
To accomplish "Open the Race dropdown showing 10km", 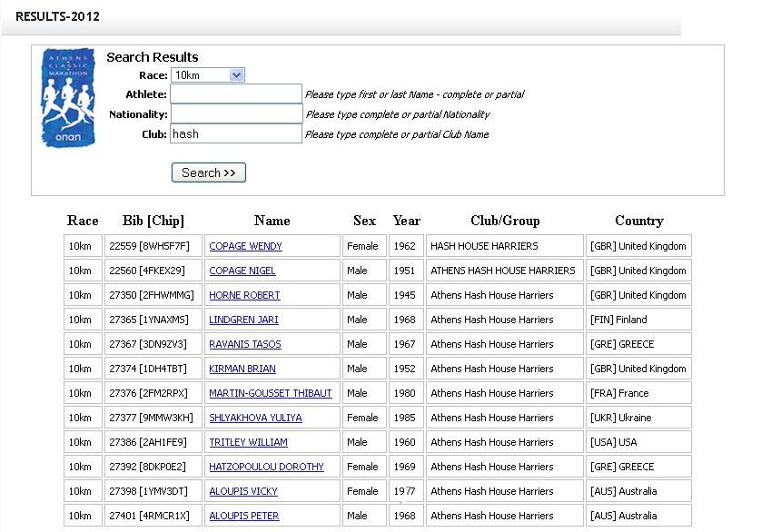I will click(x=208, y=75).
